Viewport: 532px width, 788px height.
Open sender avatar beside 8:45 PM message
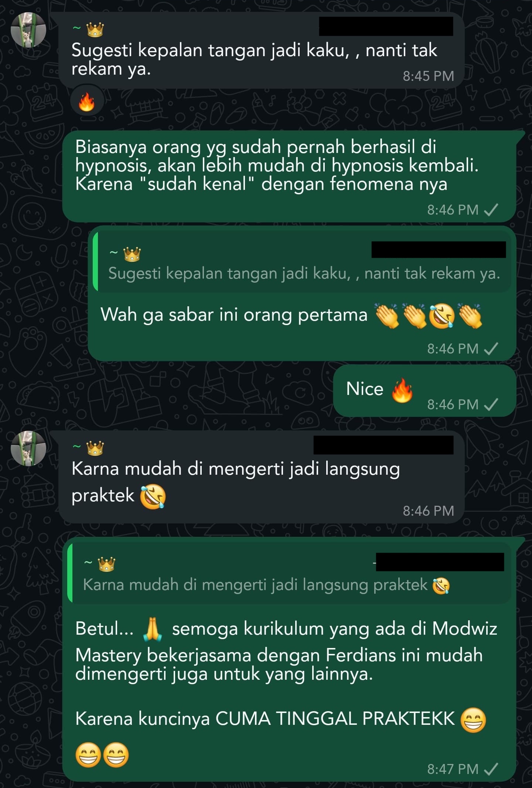click(28, 30)
